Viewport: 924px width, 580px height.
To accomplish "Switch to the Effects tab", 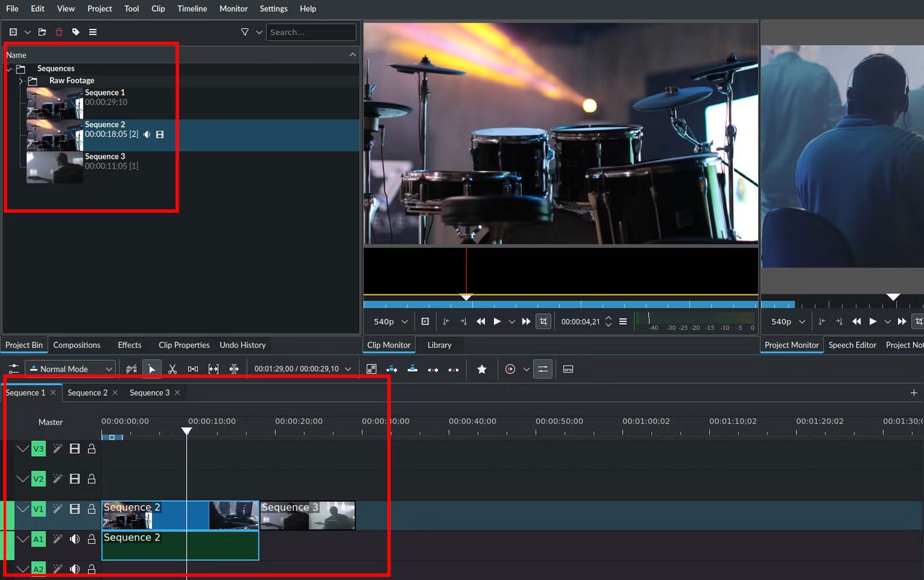I will pos(129,345).
